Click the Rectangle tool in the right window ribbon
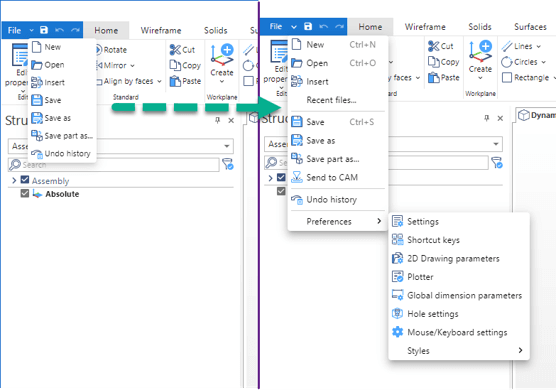The width and height of the screenshot is (556, 390). [526, 78]
